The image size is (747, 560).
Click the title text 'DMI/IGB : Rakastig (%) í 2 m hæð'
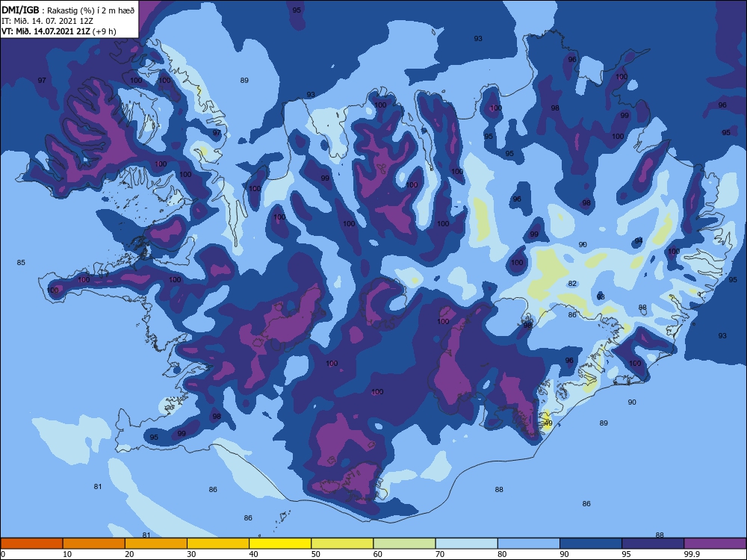68,10
